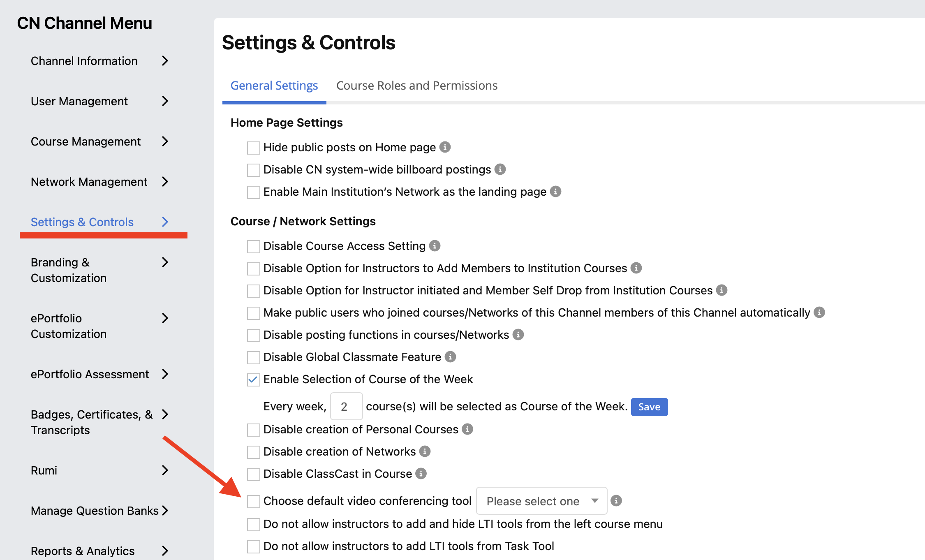This screenshot has width=925, height=560.
Task: Click info icon beside Hide public posts
Action: 445,147
